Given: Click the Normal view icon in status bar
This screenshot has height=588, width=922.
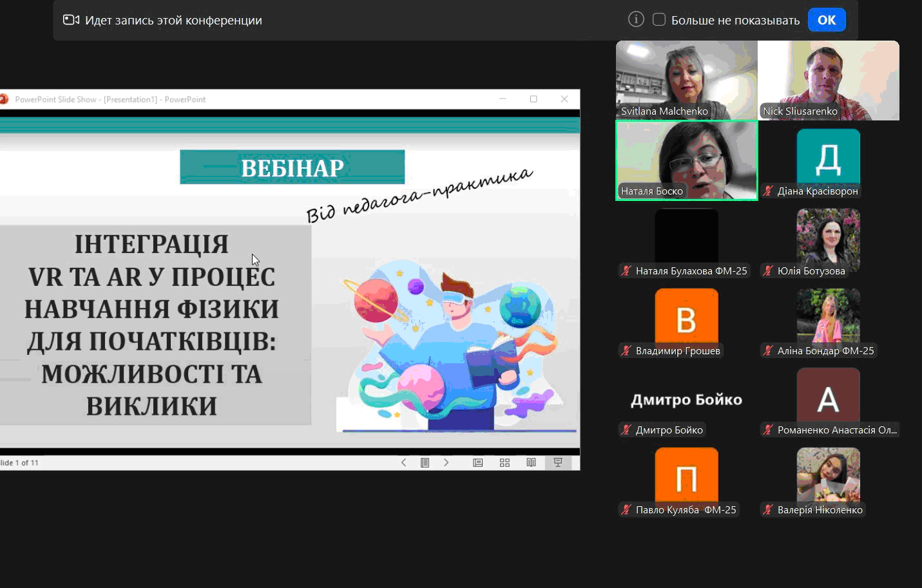Looking at the screenshot, I should point(478,462).
